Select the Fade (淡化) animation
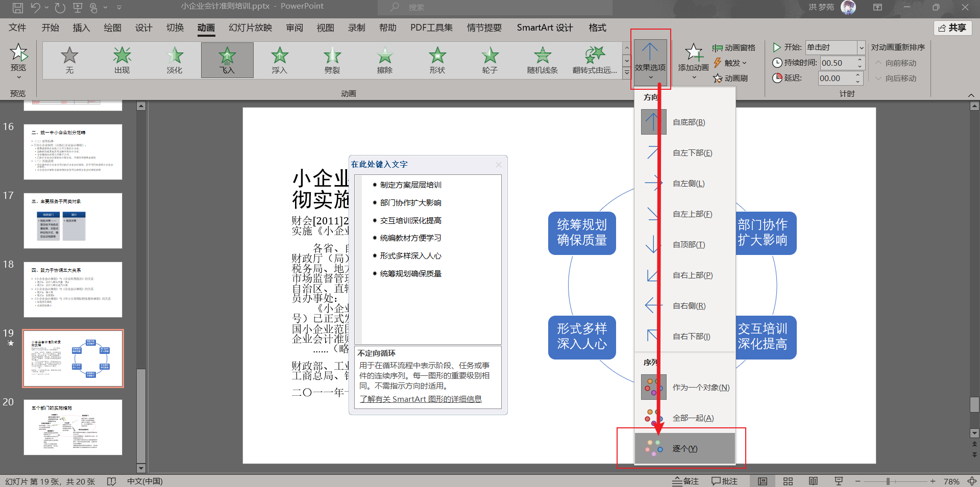The width and height of the screenshot is (980, 487). click(175, 60)
